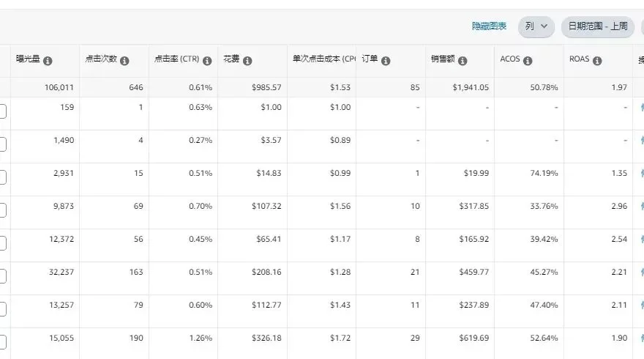Click info icon beside 花费 header
Image resolution: width=644 pixels, height=359 pixels.
click(x=247, y=61)
